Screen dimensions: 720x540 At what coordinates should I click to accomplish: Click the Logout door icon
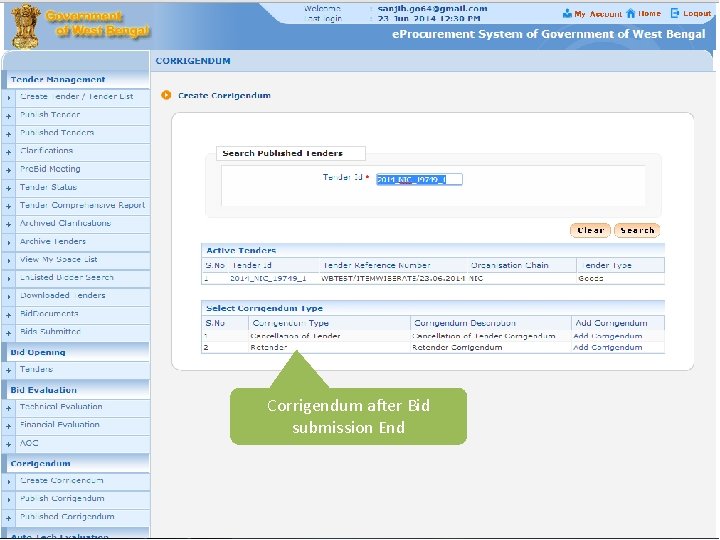pyautogui.click(x=675, y=13)
